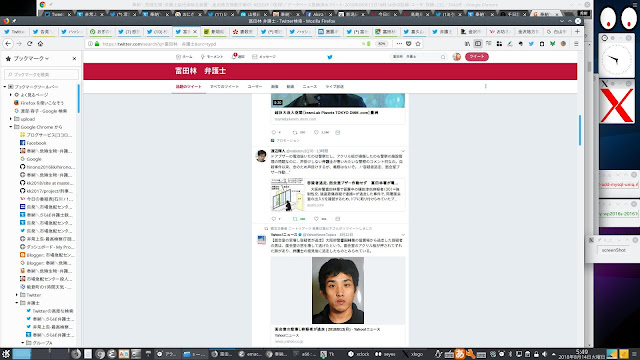
Task: Open the Twitter profile avatar menu
Action: (457, 57)
